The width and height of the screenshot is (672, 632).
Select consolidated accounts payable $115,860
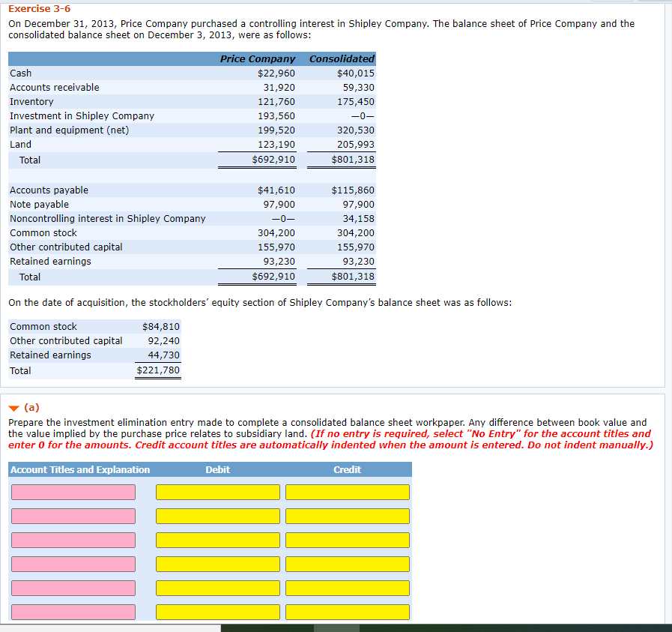click(353, 190)
